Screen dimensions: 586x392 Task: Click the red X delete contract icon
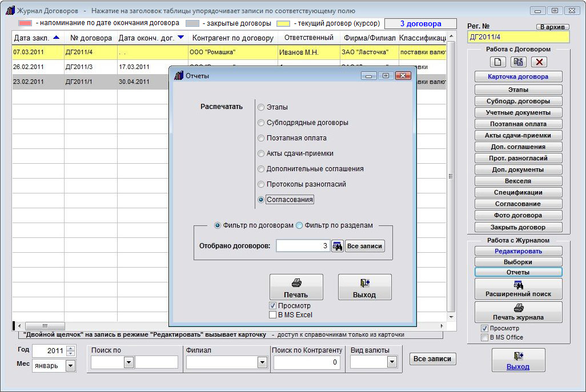539,62
